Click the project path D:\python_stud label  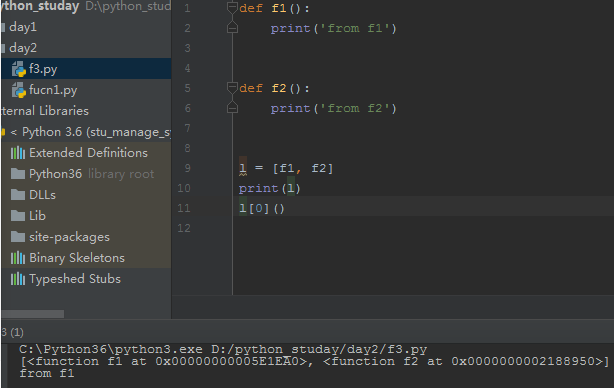128,6
